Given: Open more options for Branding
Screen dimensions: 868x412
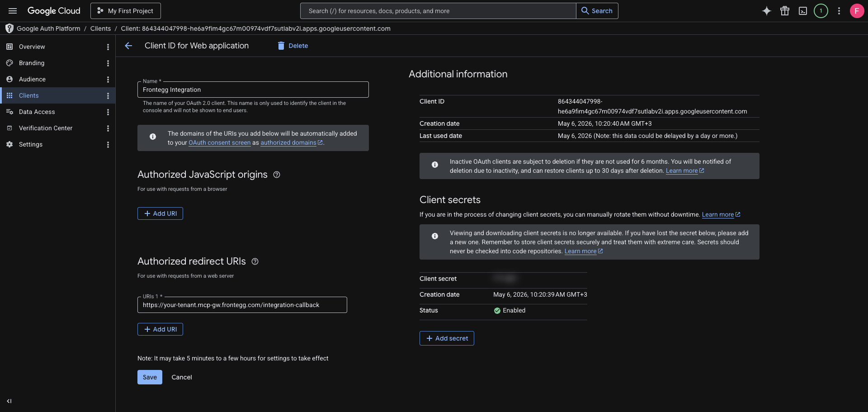Looking at the screenshot, I should pyautogui.click(x=108, y=63).
